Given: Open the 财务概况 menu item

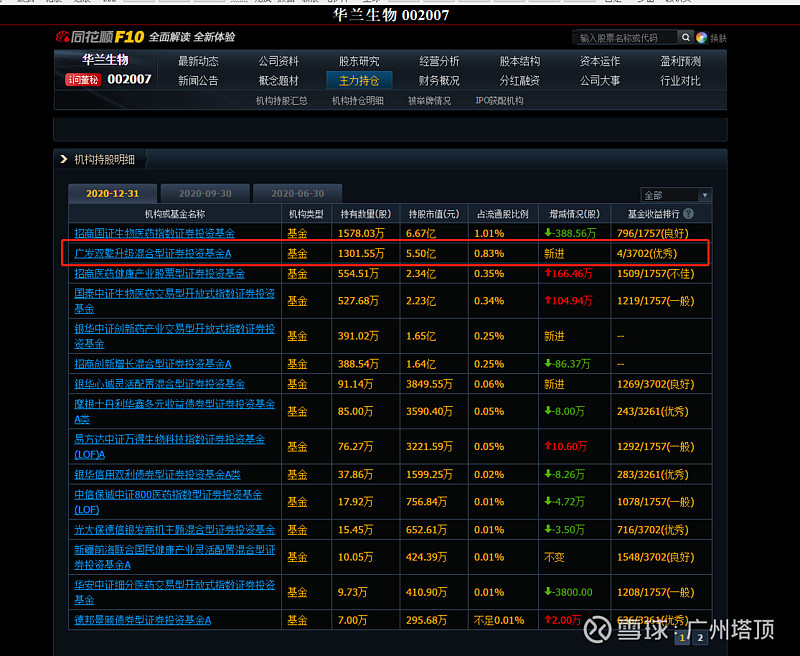Looking at the screenshot, I should point(439,81).
